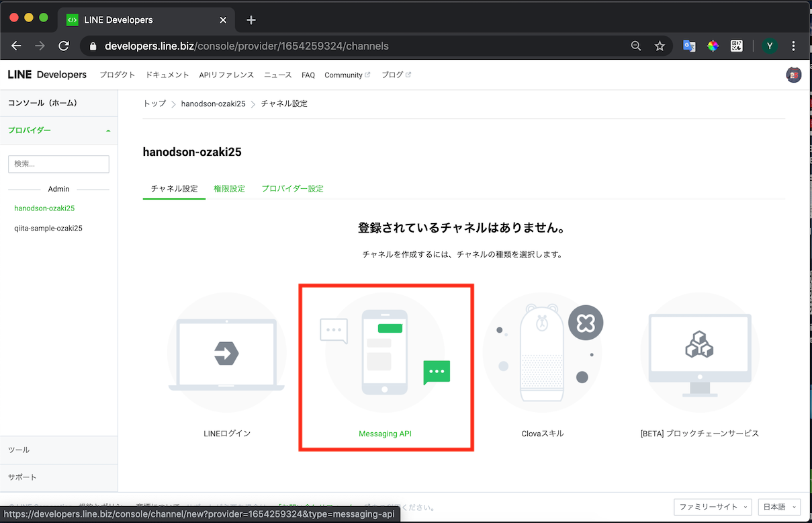Select the LINEログイン laptop illustration
812x523 pixels.
click(x=227, y=352)
